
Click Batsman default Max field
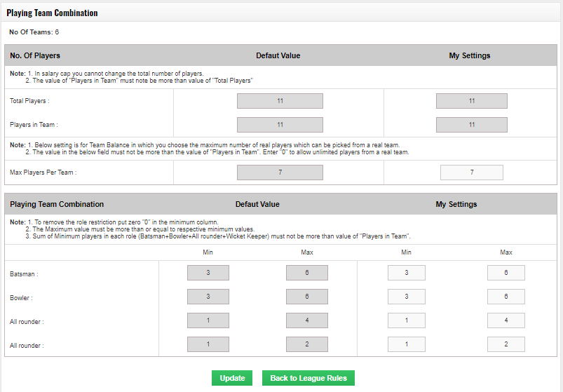pos(307,273)
